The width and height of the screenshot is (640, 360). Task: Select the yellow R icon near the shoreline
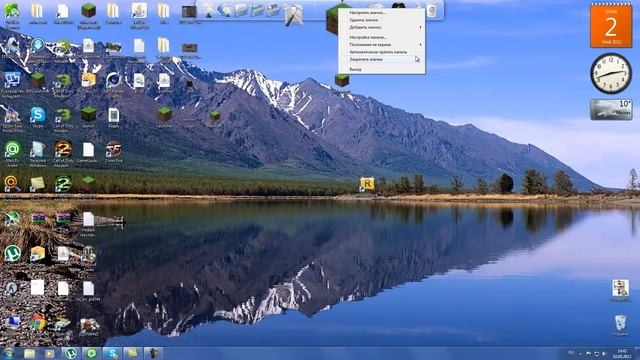coord(367,184)
